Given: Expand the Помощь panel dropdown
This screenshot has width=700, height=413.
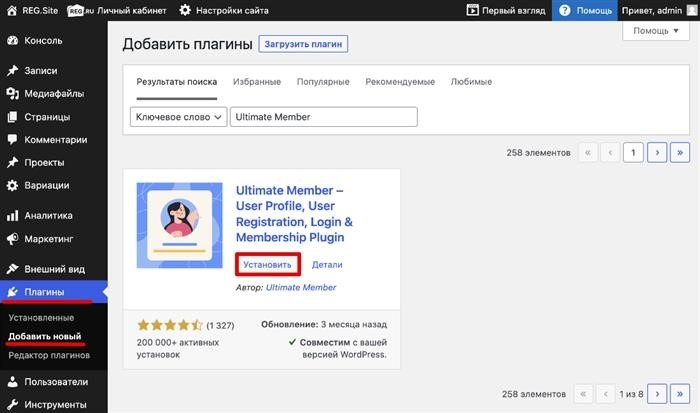Looking at the screenshot, I should tap(656, 31).
